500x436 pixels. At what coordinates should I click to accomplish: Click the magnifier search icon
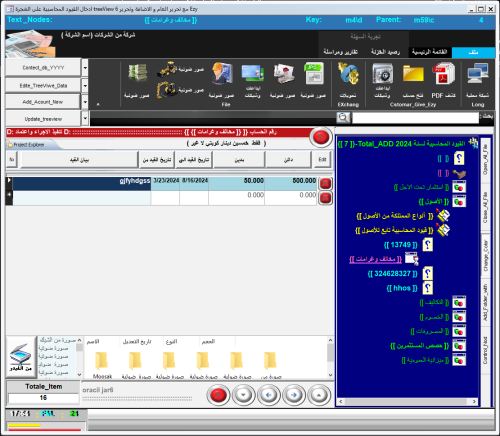(x=343, y=118)
